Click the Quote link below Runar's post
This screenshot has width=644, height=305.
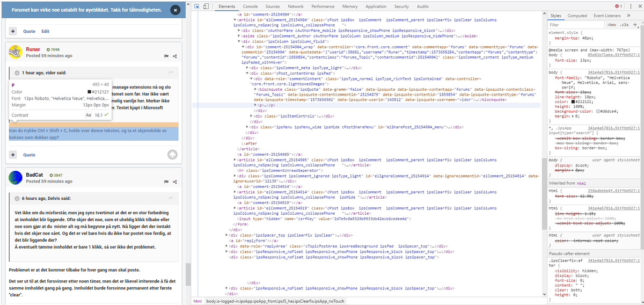(x=29, y=155)
